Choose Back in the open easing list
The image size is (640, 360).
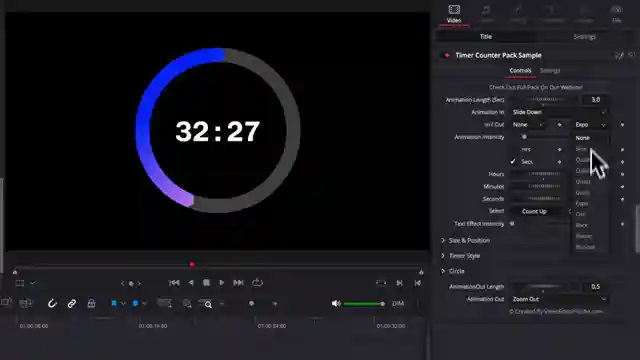582,225
